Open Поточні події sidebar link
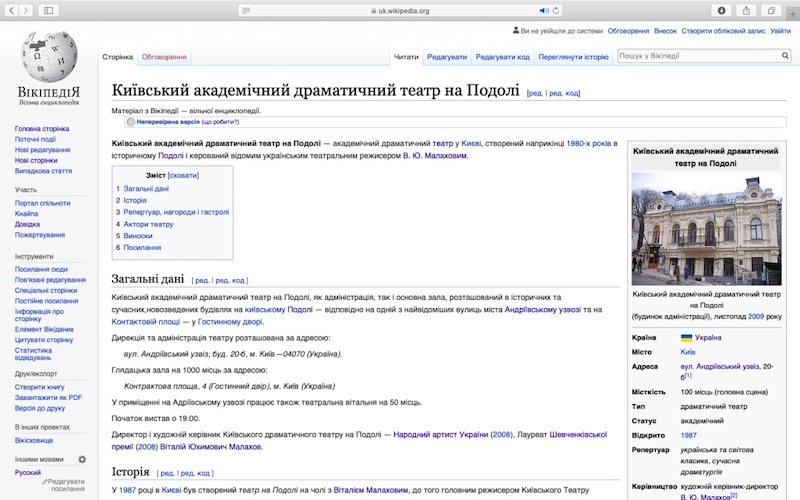The image size is (800, 500). coord(35,139)
